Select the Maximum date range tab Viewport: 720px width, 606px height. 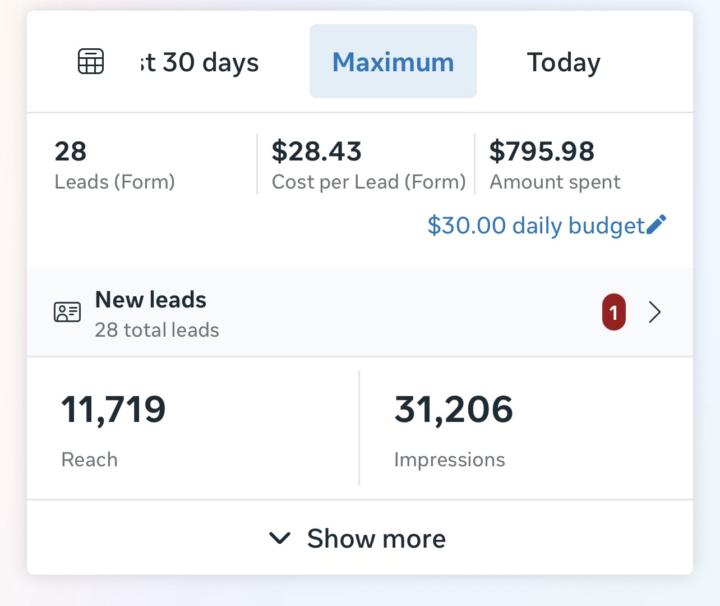pos(393,61)
